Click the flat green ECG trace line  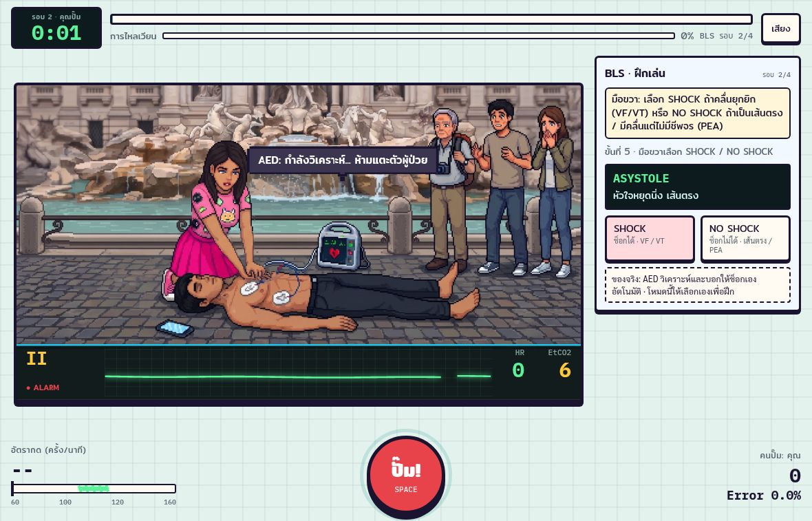pos(298,376)
